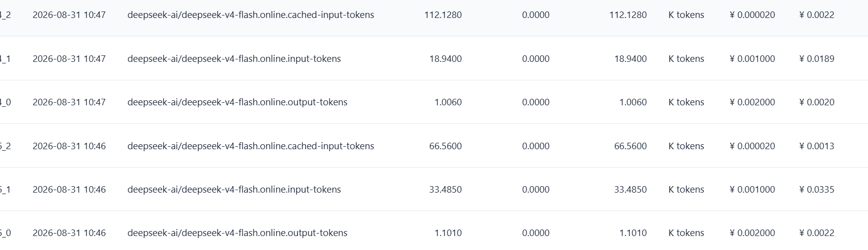Select the online.input-tokens model name at 10:46

click(234, 190)
